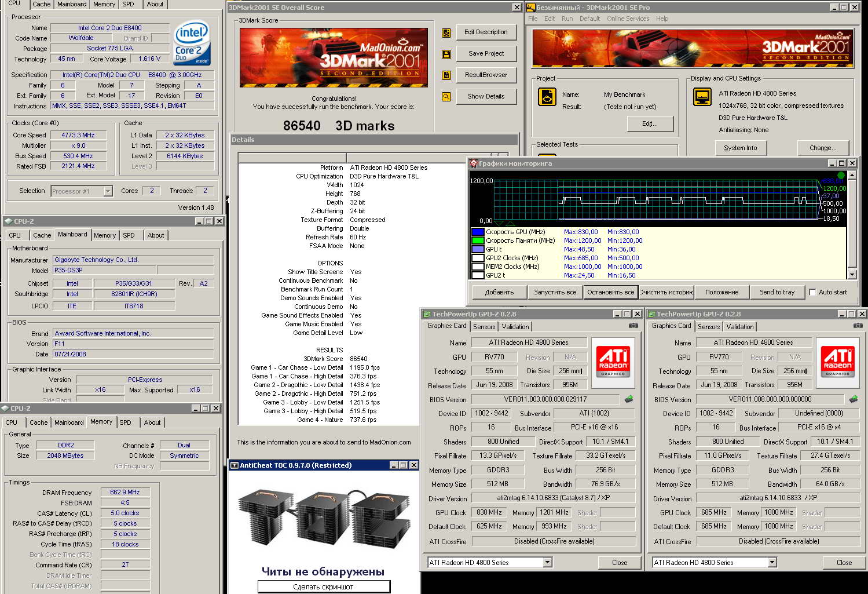The height and width of the screenshot is (594, 868).
Task: Click the green status dot in monitoring graph
Action: pyautogui.click(x=841, y=175)
